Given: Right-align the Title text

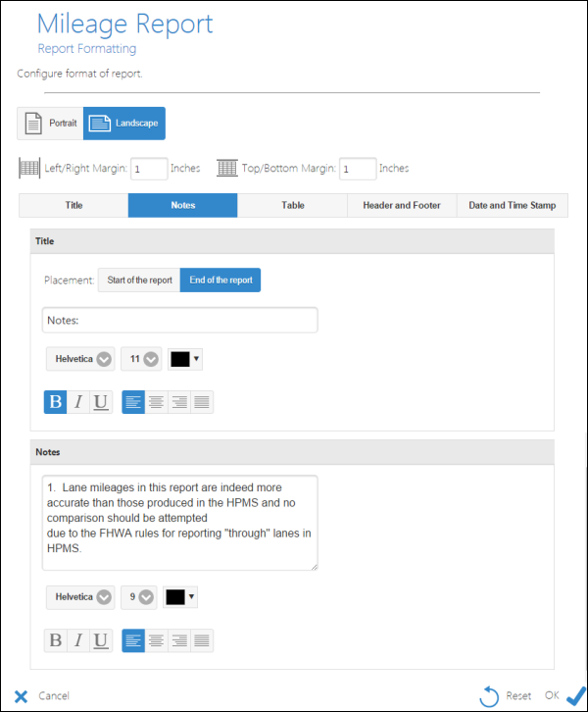Looking at the screenshot, I should 179,401.
